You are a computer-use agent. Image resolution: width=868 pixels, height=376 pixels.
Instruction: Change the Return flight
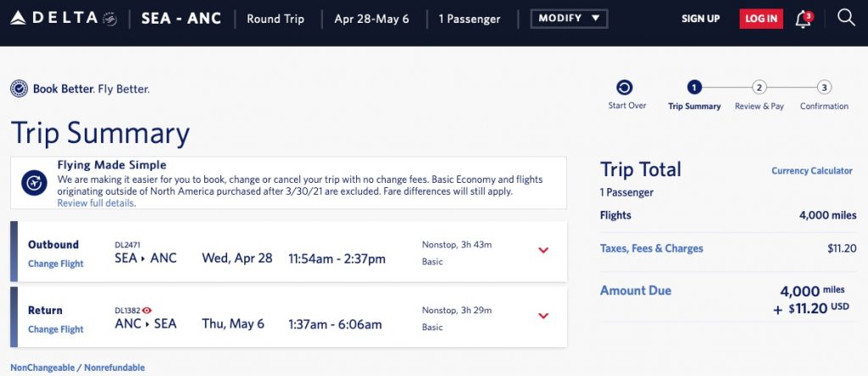tap(56, 329)
